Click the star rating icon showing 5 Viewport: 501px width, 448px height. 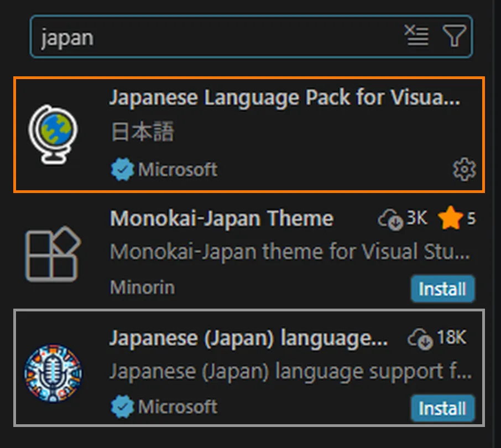click(451, 218)
